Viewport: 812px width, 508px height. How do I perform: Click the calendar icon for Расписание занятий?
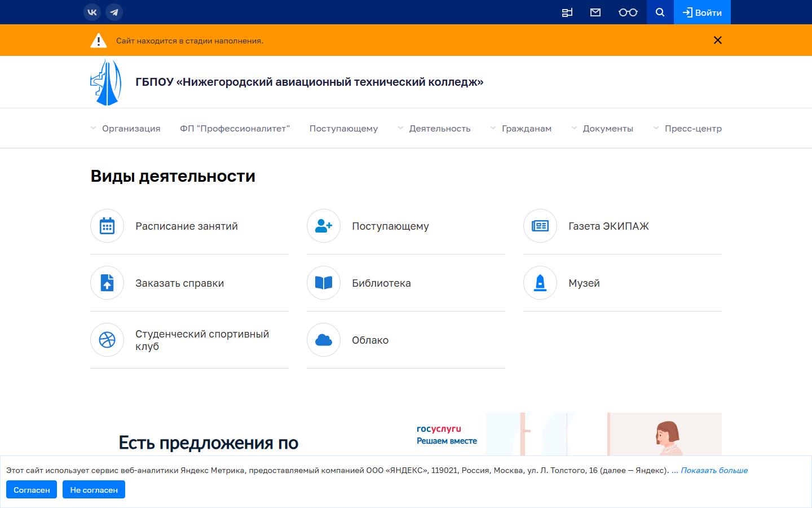(x=107, y=226)
